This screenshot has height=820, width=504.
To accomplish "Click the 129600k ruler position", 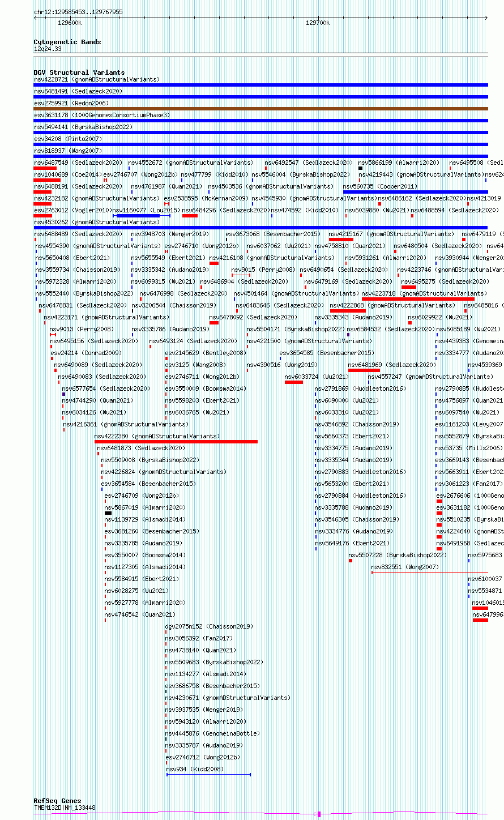I will pyautogui.click(x=70, y=23).
